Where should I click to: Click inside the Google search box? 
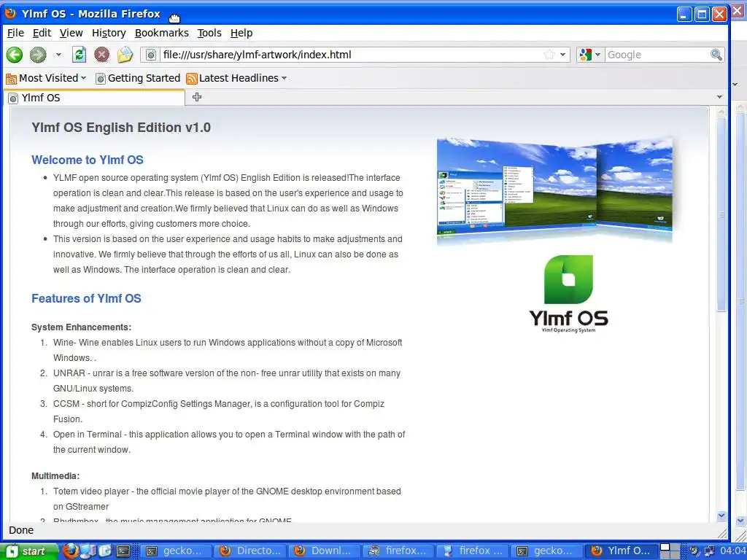657,55
